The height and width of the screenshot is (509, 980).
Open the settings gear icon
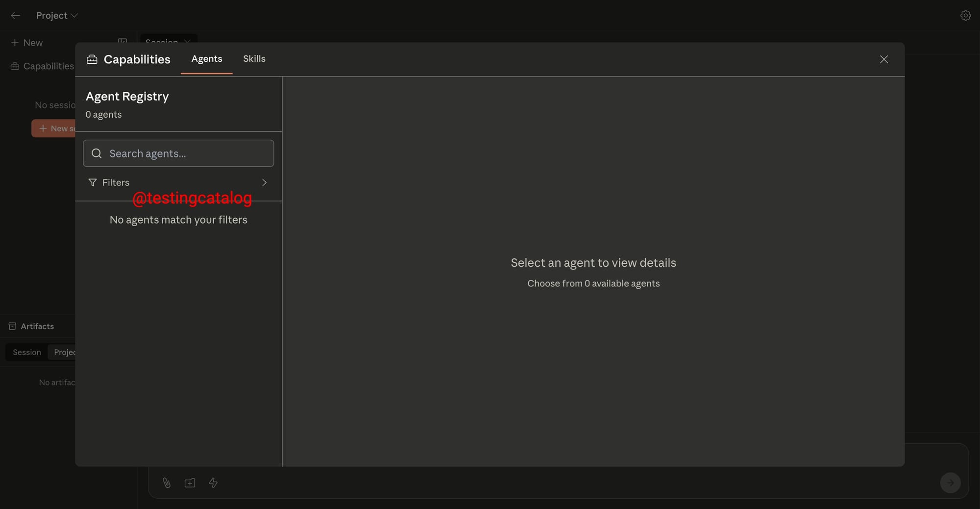(x=965, y=16)
